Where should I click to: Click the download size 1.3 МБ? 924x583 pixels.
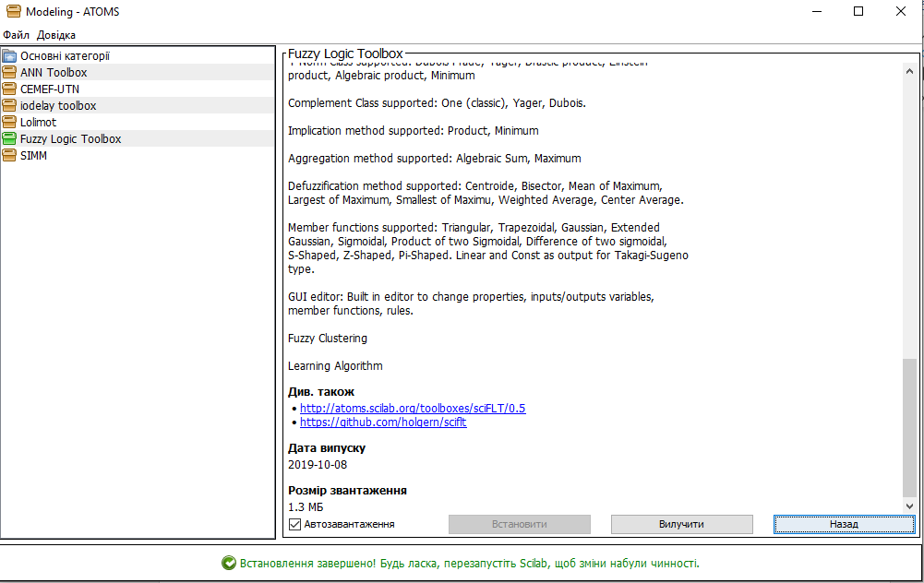pos(306,507)
